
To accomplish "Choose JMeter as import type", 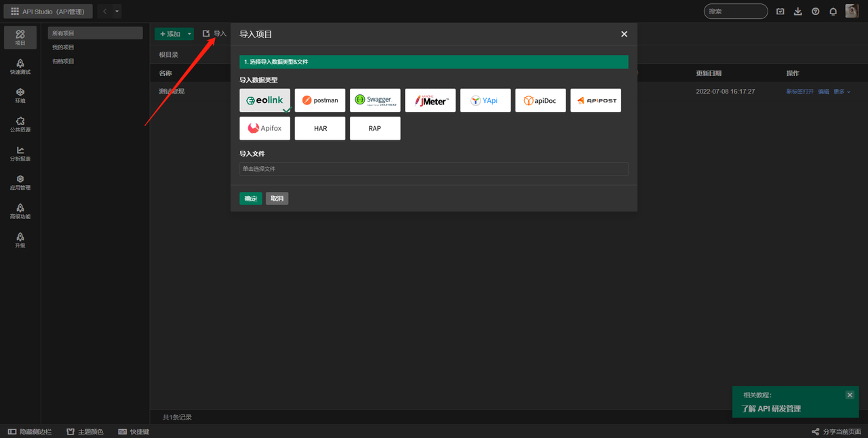I will pos(431,100).
